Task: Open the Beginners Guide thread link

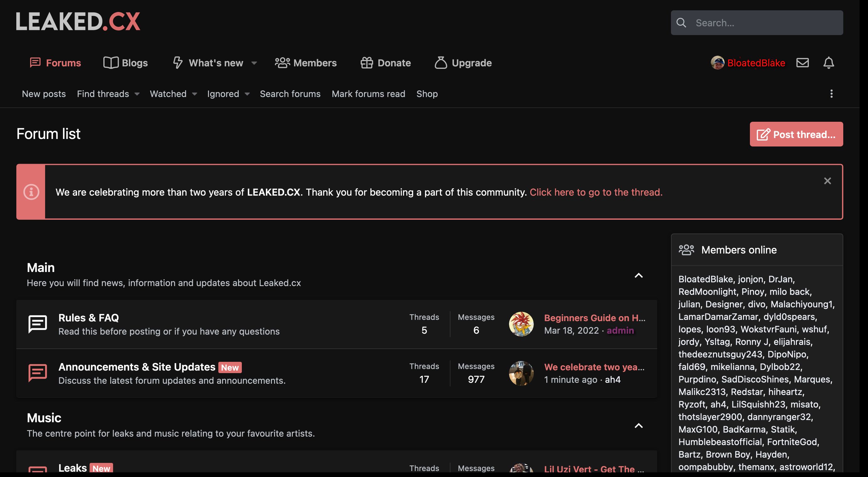Action: [x=595, y=318]
